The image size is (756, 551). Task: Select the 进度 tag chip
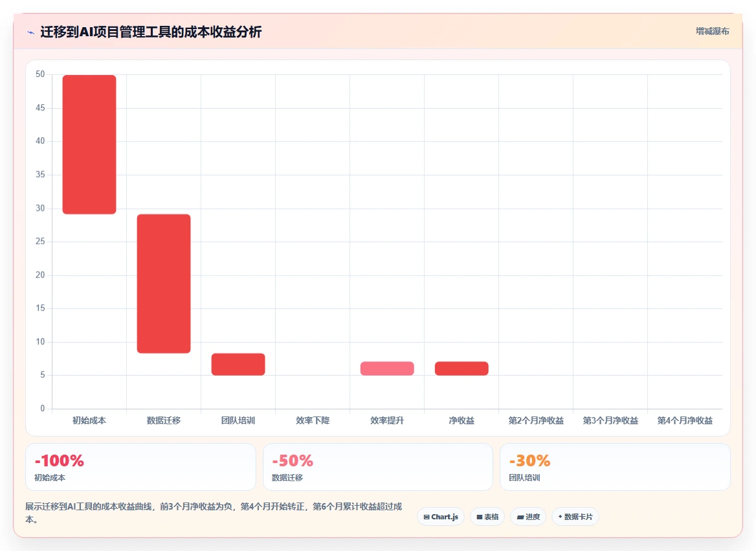(x=528, y=517)
